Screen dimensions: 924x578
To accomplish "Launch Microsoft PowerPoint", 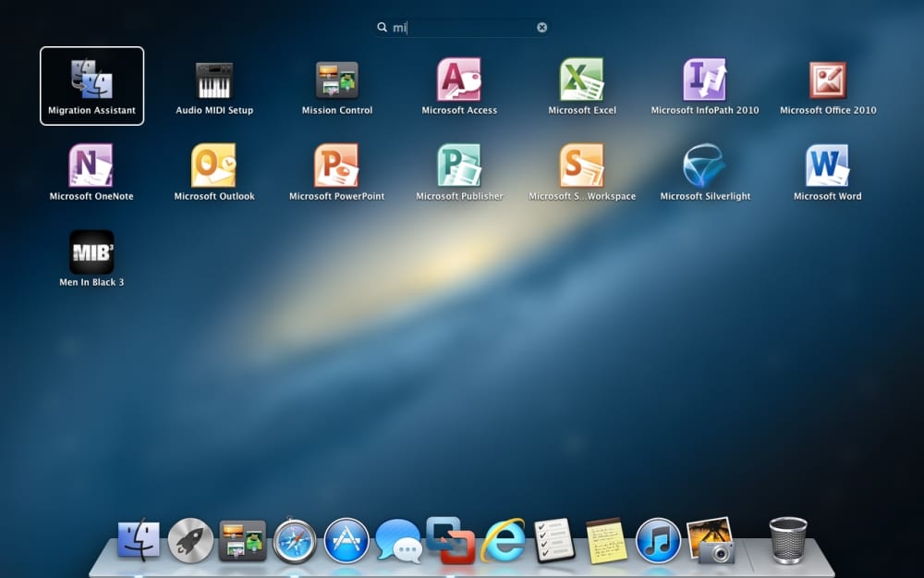I will [x=336, y=166].
